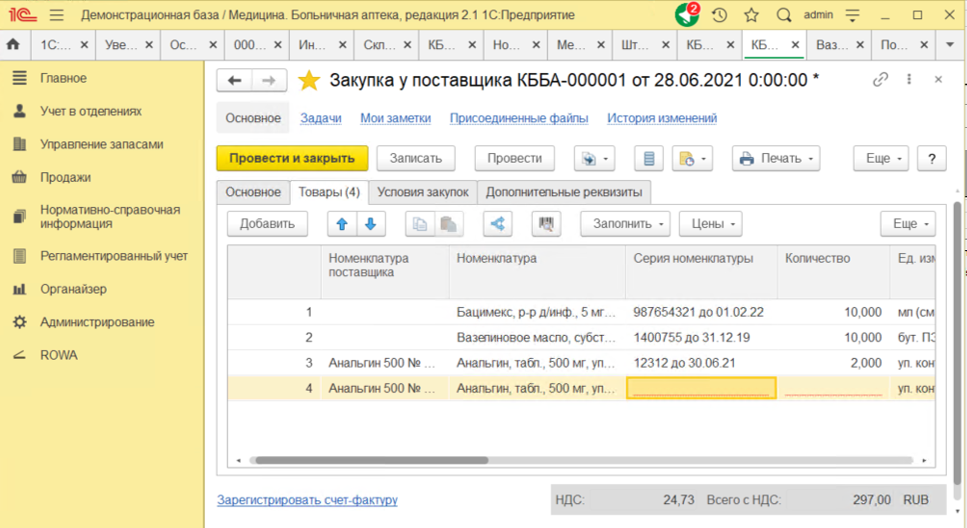This screenshot has height=528, width=967.
Task: Open the notifications megaphone icon
Action: pos(686,16)
